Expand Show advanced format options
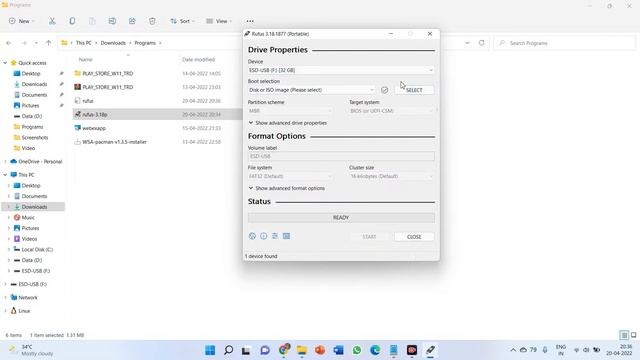 pos(287,188)
